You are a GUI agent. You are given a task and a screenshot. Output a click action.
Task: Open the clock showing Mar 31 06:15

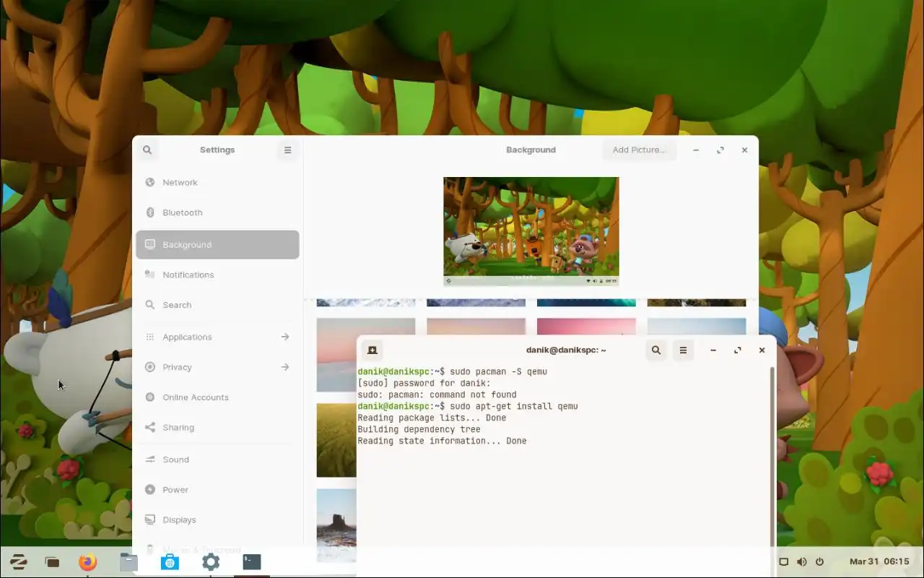pos(879,561)
